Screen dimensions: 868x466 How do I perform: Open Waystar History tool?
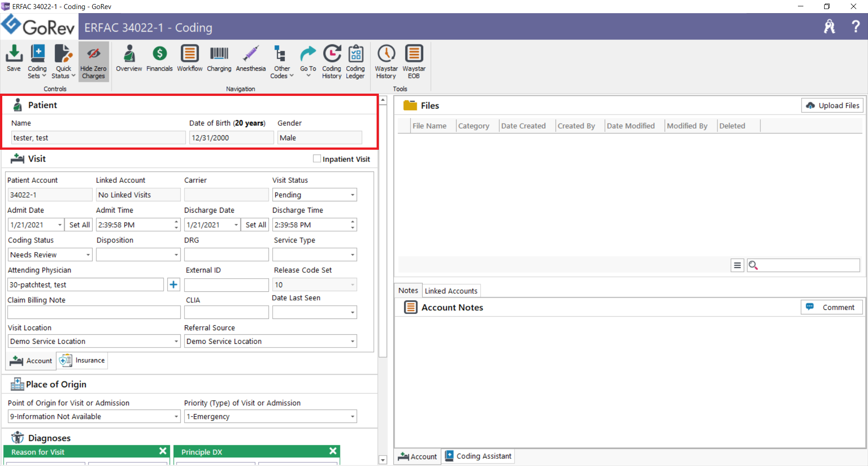[387, 62]
